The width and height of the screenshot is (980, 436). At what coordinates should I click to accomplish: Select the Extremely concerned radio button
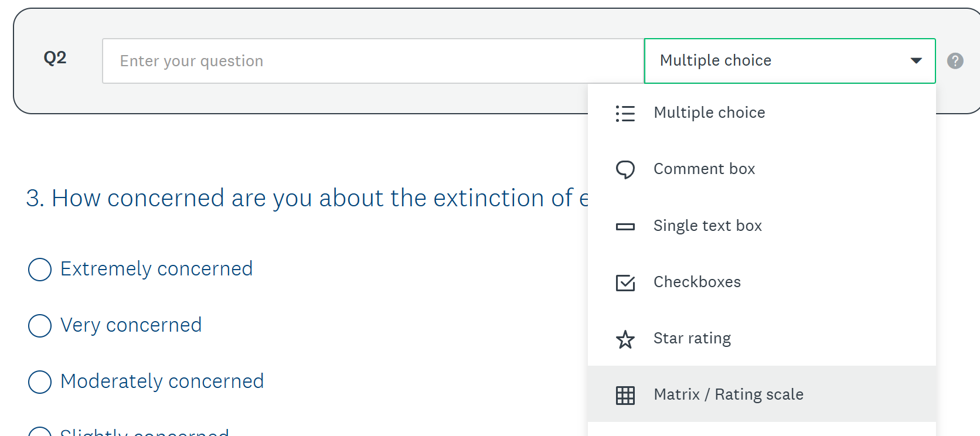(x=40, y=270)
